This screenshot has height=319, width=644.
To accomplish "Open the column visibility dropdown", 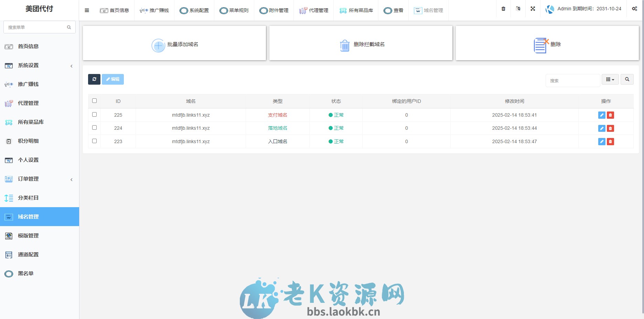I will point(610,79).
